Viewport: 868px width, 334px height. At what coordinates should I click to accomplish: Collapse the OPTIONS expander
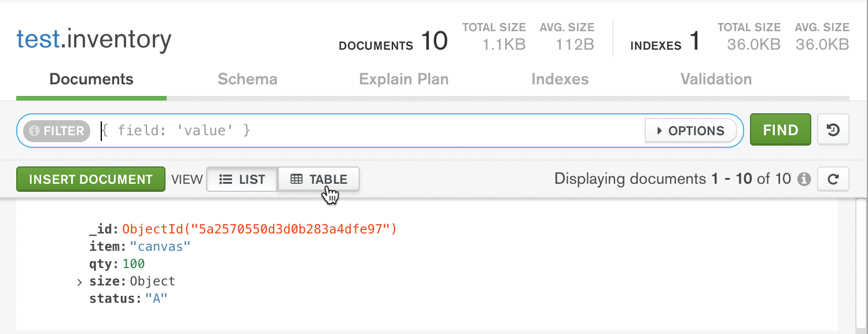tap(690, 131)
